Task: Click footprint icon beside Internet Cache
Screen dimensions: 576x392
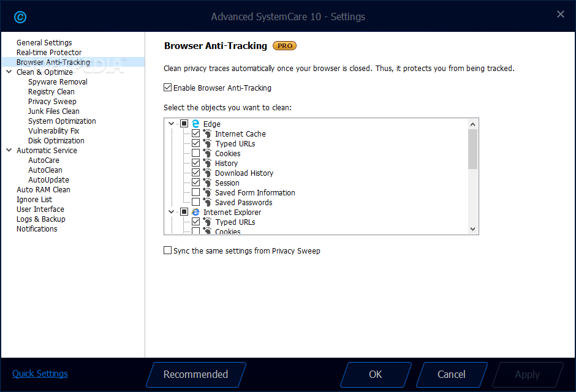Action: [x=208, y=134]
